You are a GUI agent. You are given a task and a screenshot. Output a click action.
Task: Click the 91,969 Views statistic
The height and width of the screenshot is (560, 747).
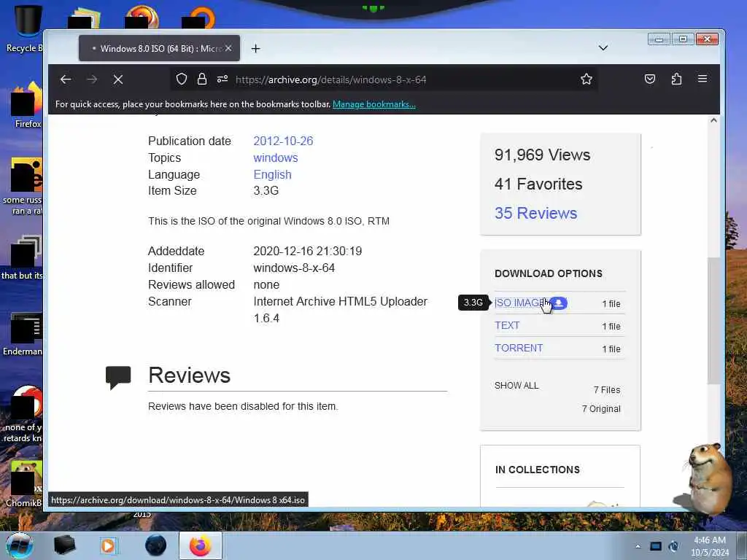click(x=542, y=155)
